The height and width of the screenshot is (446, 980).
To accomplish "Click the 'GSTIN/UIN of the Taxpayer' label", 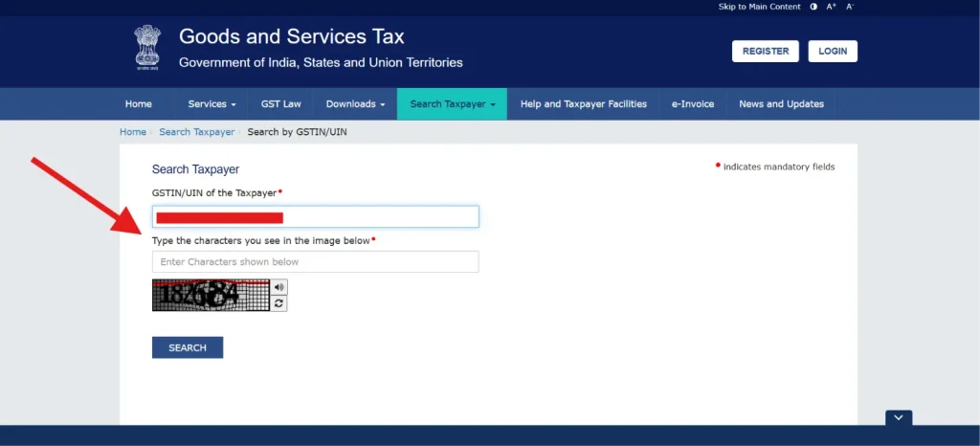I will click(214, 193).
